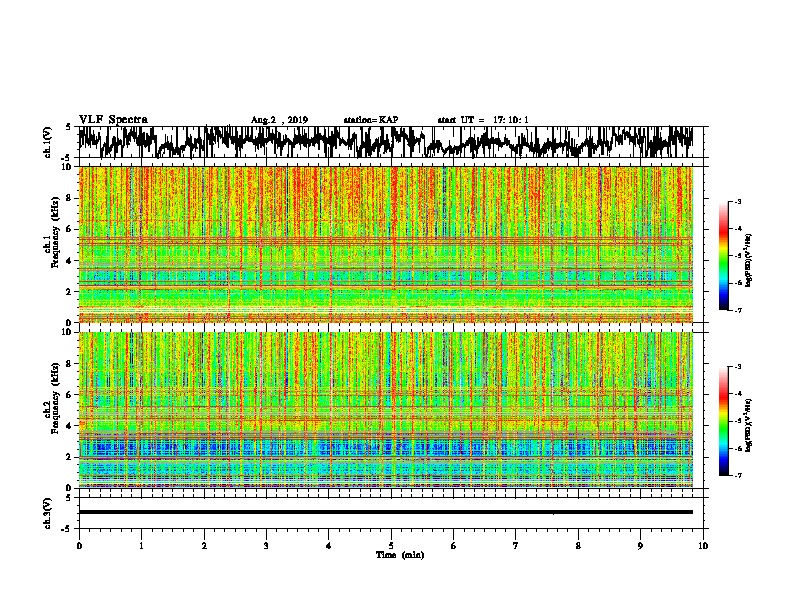Viewport: 792px width, 612px height.
Task: Click the "10" label on the Time (min) axis
Action: coord(703,546)
